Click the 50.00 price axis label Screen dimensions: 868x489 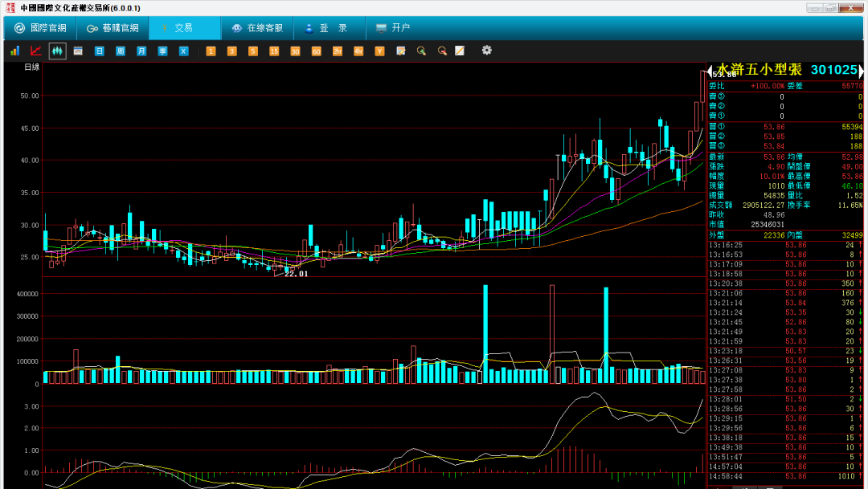30,96
